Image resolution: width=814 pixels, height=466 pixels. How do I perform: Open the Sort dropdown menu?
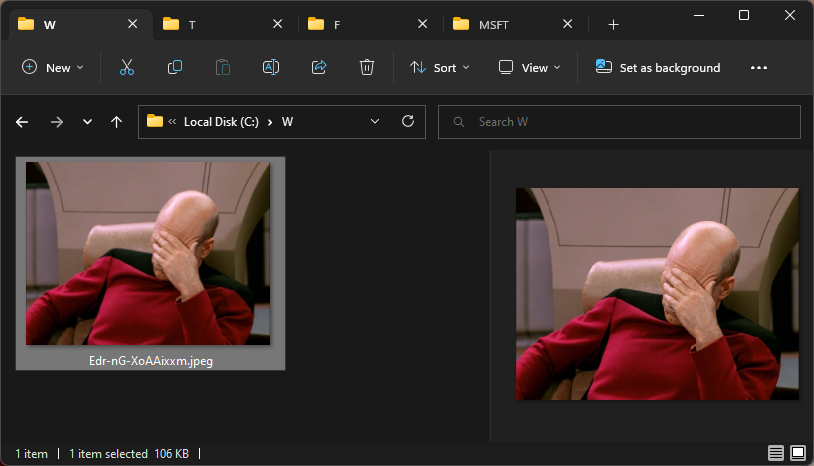tap(439, 67)
